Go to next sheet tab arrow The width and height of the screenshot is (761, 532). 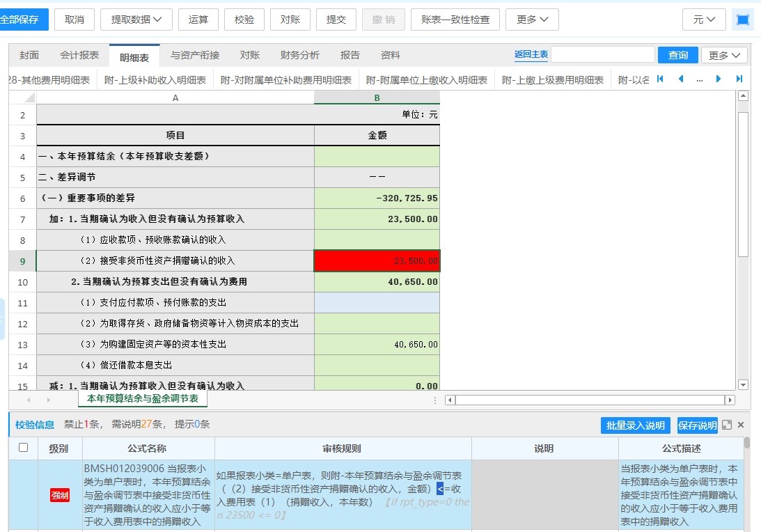pyautogui.click(x=719, y=79)
